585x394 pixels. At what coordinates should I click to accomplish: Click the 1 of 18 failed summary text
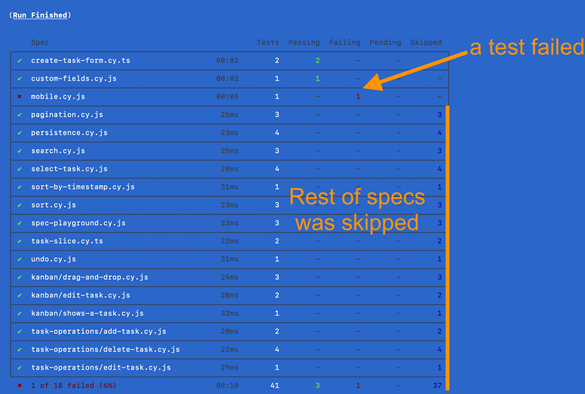(73, 385)
